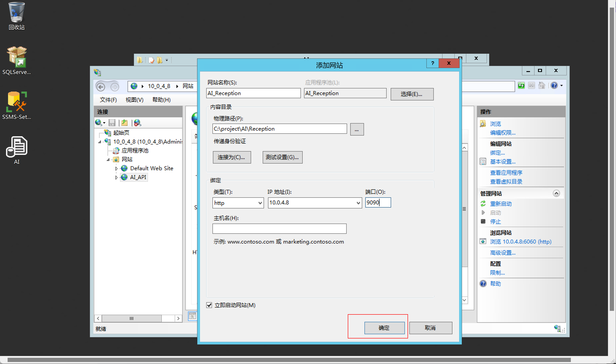This screenshot has width=616, height=364.
Task: Click the OK (确定) button
Action: point(384,328)
